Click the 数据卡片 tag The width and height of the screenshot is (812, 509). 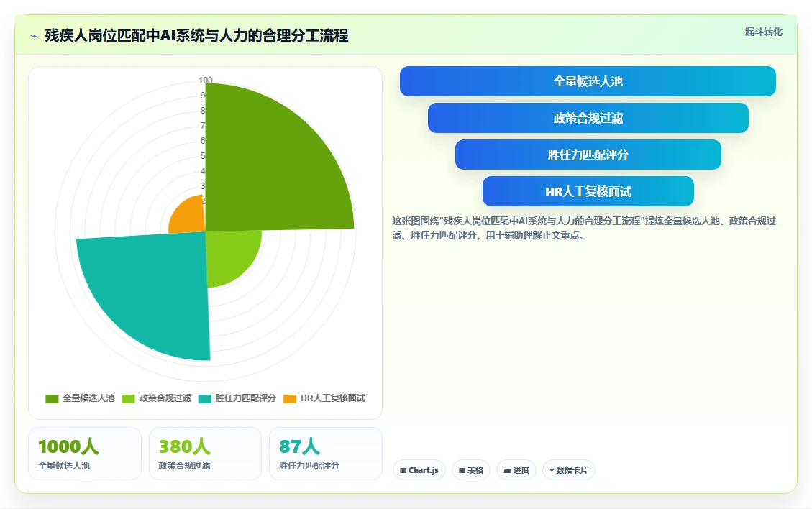point(569,470)
